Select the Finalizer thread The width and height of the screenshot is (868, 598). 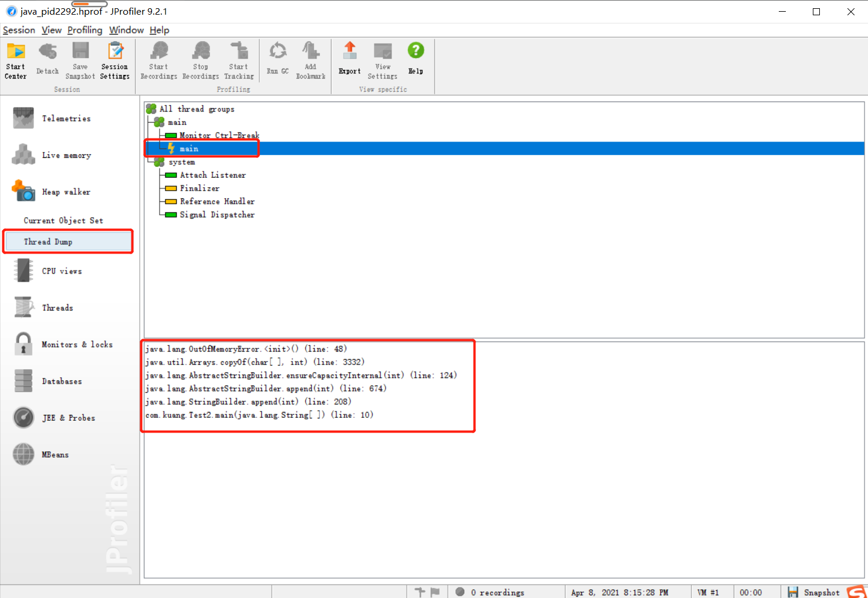point(200,188)
